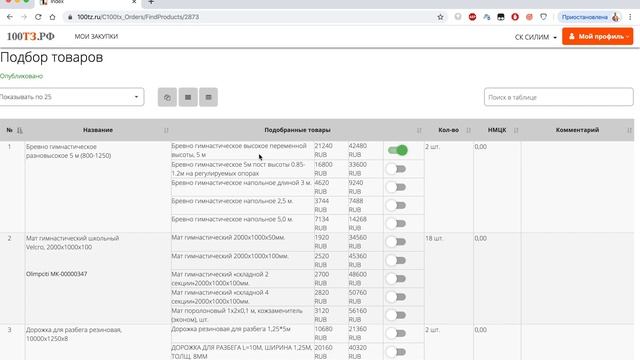Viewport: 640px width, 360px height.
Task: Click the browser address bar URL
Action: 138,17
